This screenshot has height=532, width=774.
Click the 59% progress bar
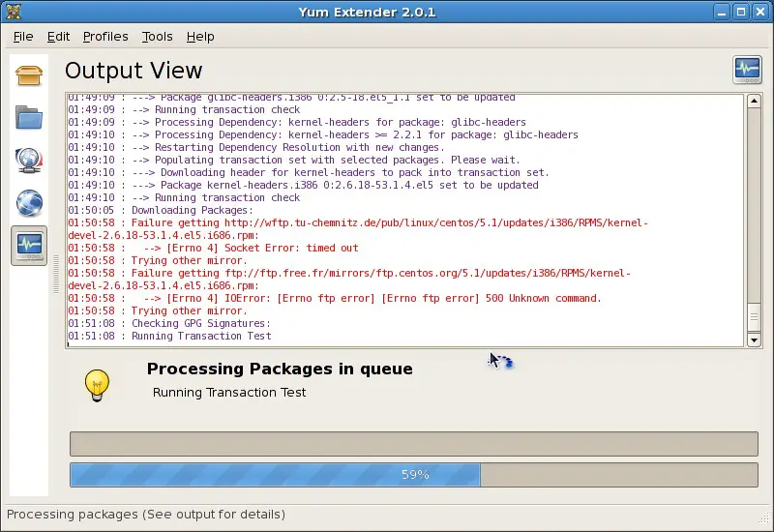coord(414,475)
